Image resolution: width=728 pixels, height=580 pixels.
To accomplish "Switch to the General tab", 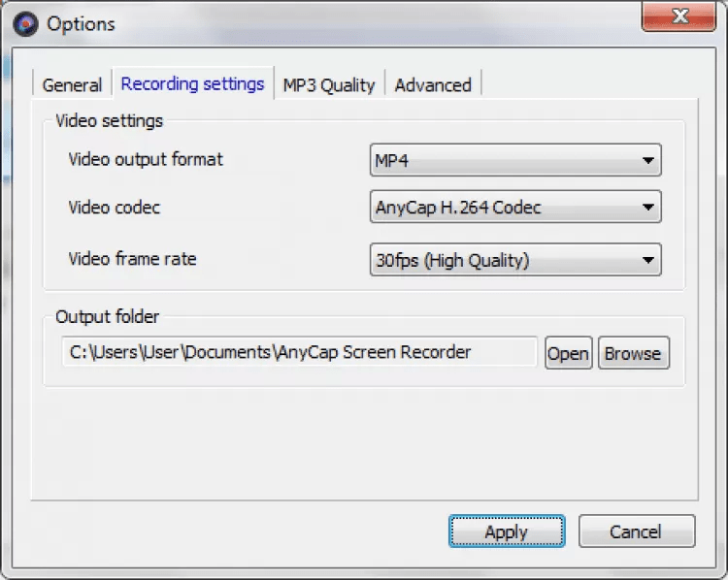I will pyautogui.click(x=72, y=85).
